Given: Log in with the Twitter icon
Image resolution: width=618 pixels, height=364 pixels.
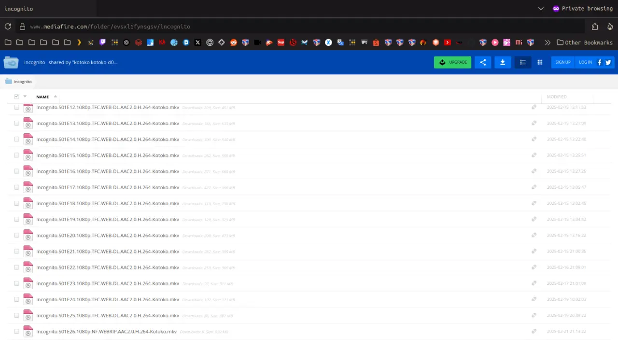Looking at the screenshot, I should pos(608,62).
